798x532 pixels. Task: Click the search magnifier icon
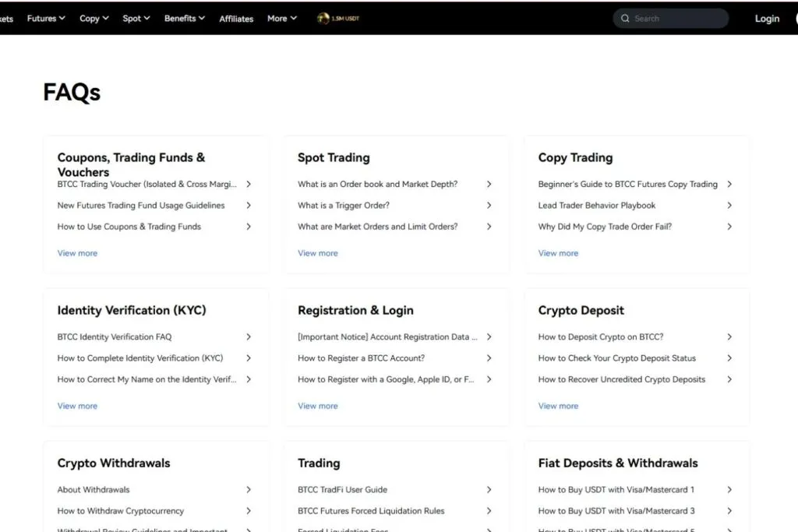point(625,19)
